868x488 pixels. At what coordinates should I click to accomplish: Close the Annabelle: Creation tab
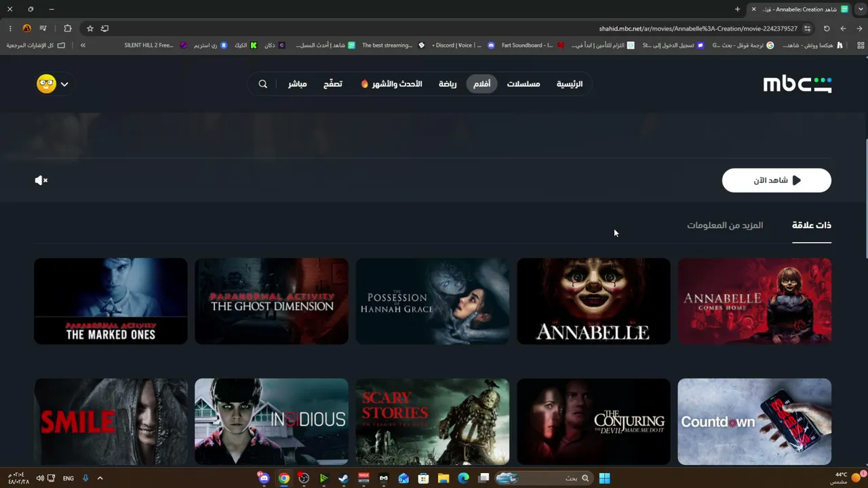(753, 9)
